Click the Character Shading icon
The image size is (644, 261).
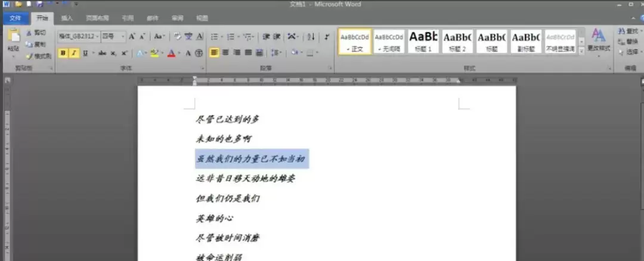point(188,53)
